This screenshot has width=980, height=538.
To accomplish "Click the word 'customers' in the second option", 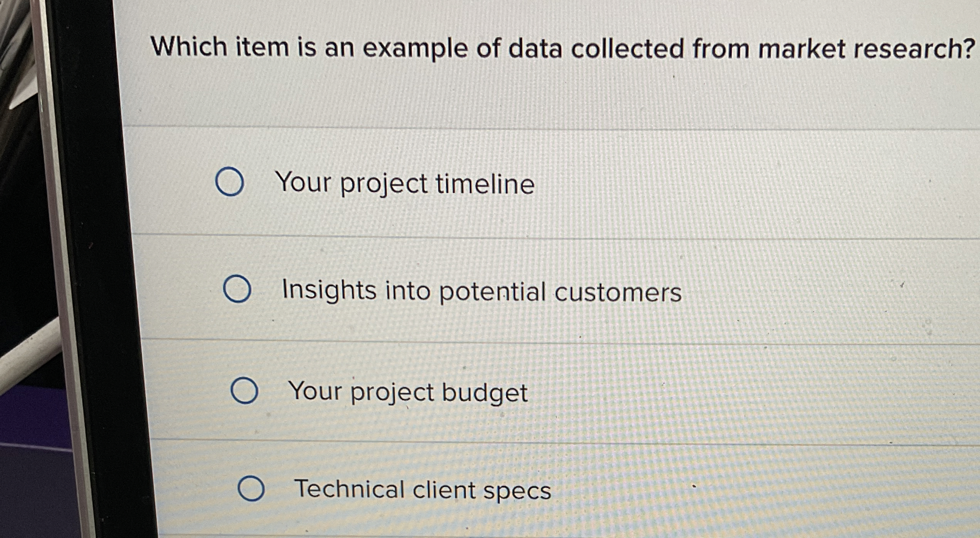I will pos(618,292).
